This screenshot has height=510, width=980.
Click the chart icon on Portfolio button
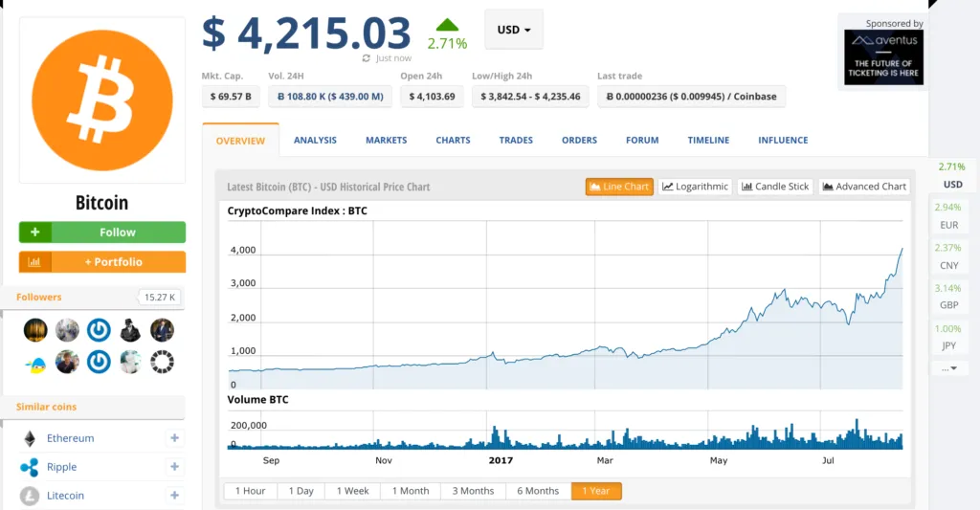pyautogui.click(x=35, y=262)
